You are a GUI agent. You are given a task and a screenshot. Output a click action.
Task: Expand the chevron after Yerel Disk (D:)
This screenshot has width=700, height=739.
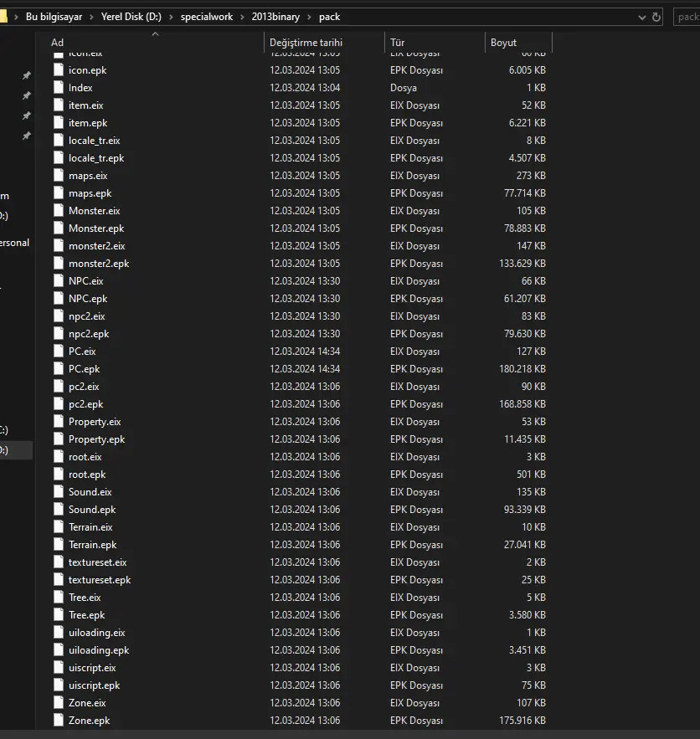coord(172,17)
